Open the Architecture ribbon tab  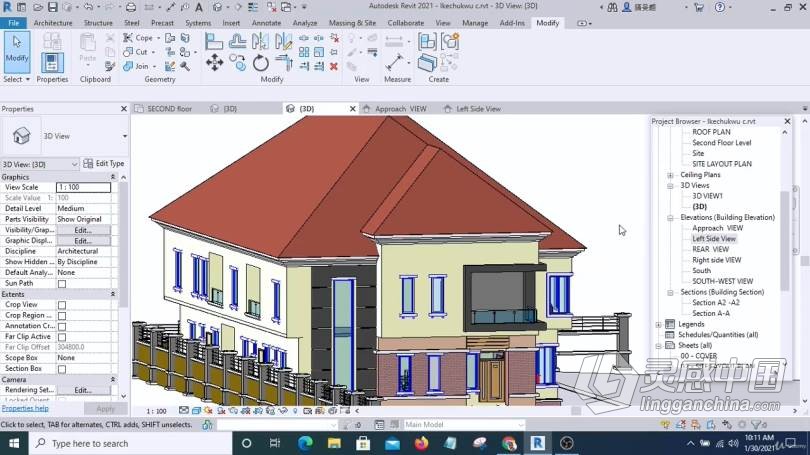point(53,23)
